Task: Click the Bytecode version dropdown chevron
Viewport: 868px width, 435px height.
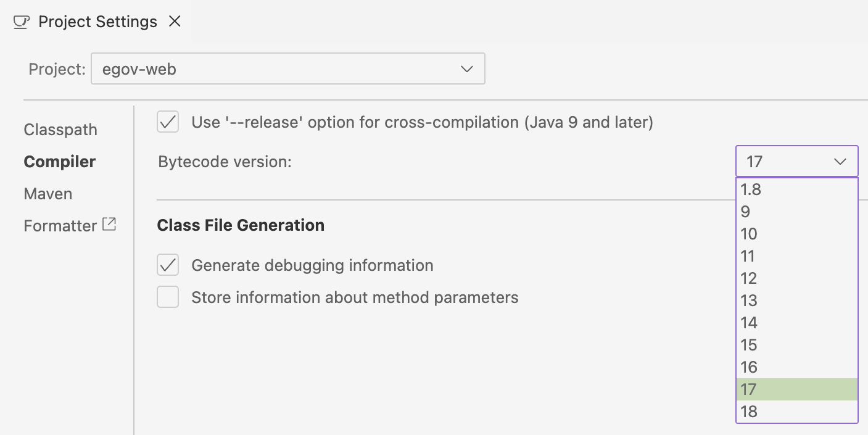Action: pyautogui.click(x=840, y=161)
